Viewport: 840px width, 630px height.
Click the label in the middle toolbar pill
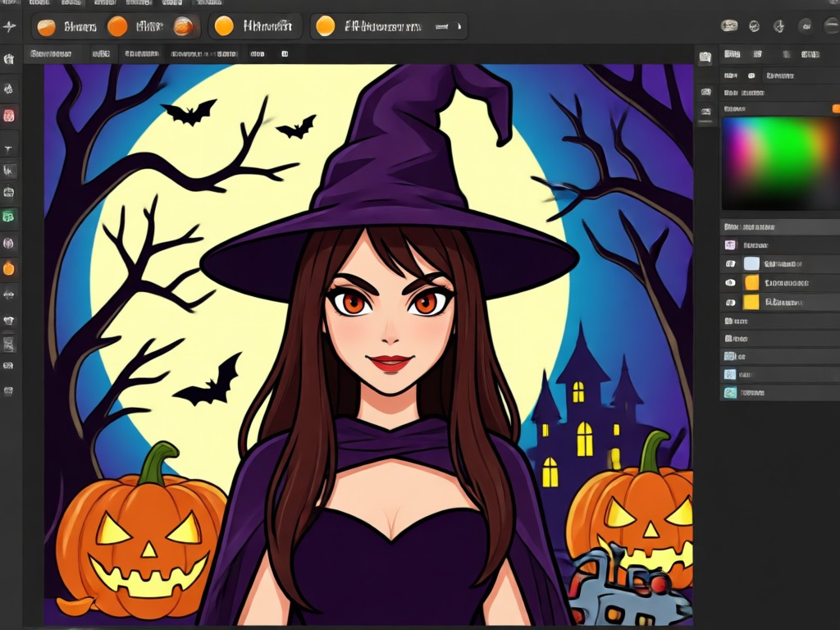[x=268, y=25]
